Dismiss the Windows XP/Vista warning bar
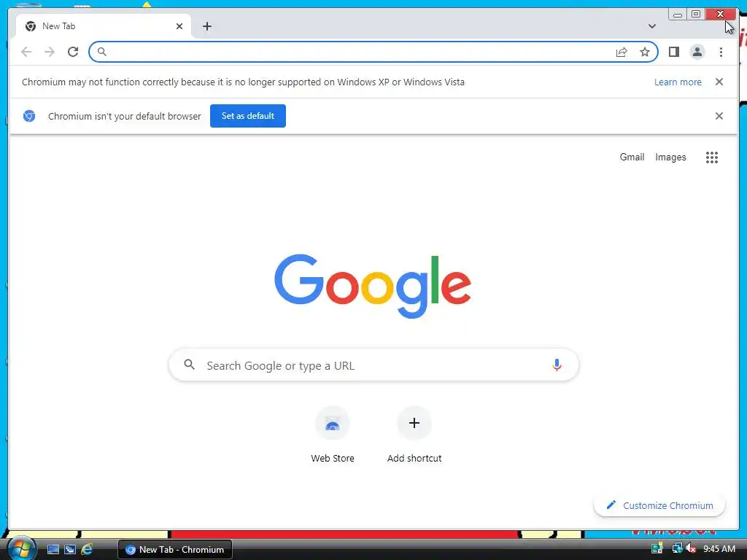747x560 pixels. pos(719,82)
